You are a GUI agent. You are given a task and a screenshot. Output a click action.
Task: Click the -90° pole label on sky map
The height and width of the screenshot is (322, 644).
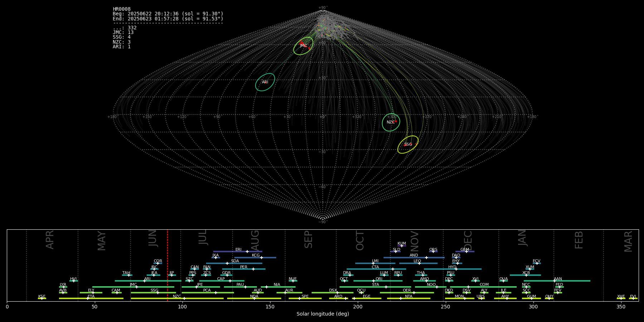point(323,222)
